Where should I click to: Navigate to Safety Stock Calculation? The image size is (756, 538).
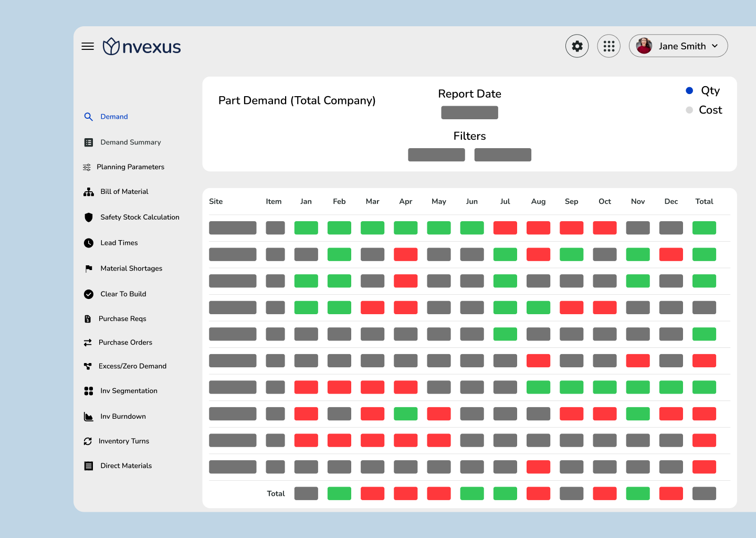(x=140, y=217)
